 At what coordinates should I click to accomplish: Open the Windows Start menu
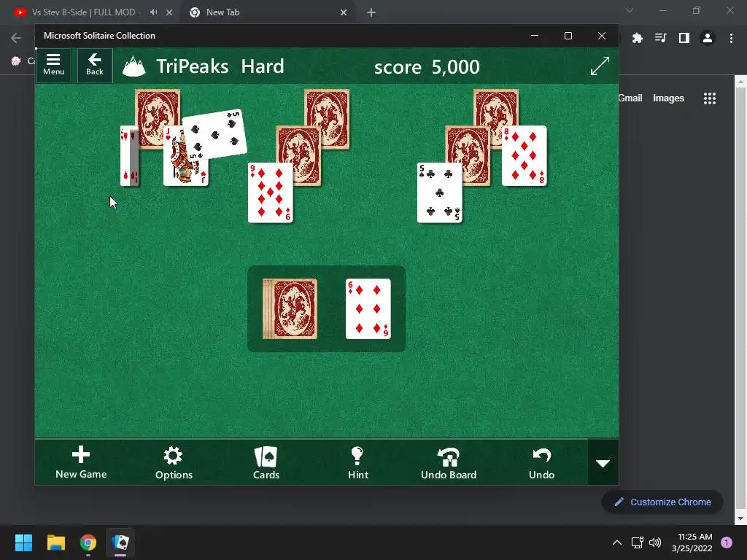(x=23, y=542)
